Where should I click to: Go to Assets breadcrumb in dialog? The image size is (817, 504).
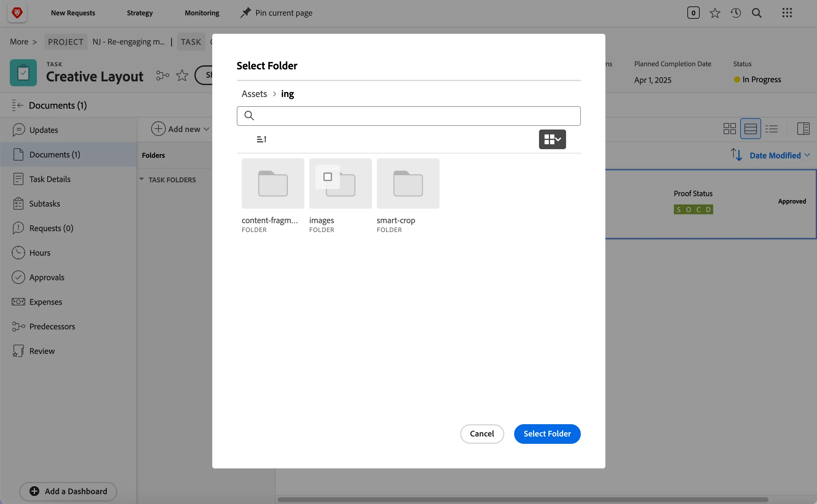pyautogui.click(x=254, y=94)
